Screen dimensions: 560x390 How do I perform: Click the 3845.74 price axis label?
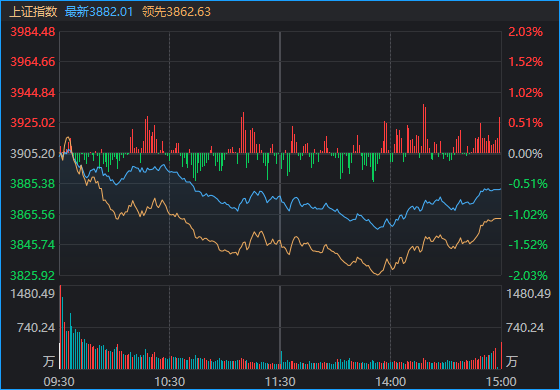pos(33,245)
